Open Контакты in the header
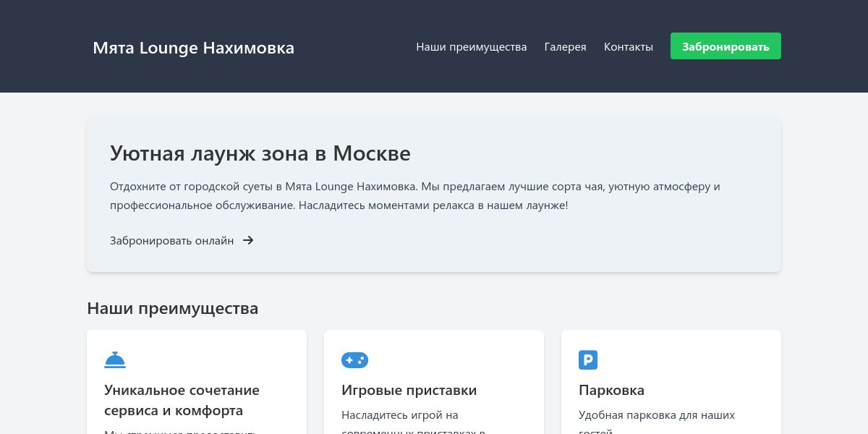Viewport: 868px width, 434px height. click(629, 47)
